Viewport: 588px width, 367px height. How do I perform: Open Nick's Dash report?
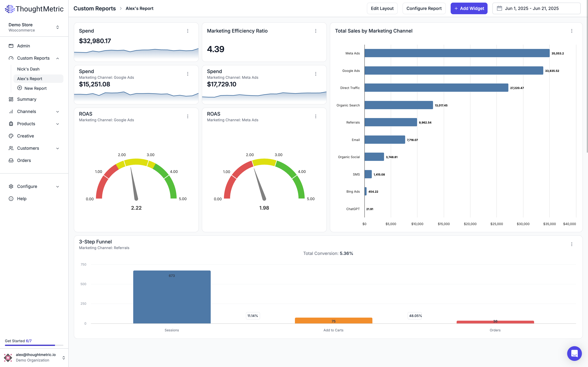point(28,69)
